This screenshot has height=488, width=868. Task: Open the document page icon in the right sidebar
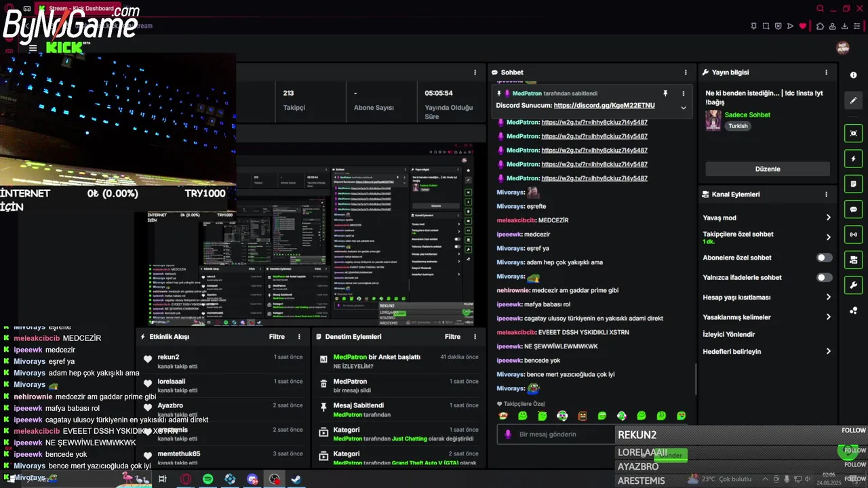coord(854,184)
